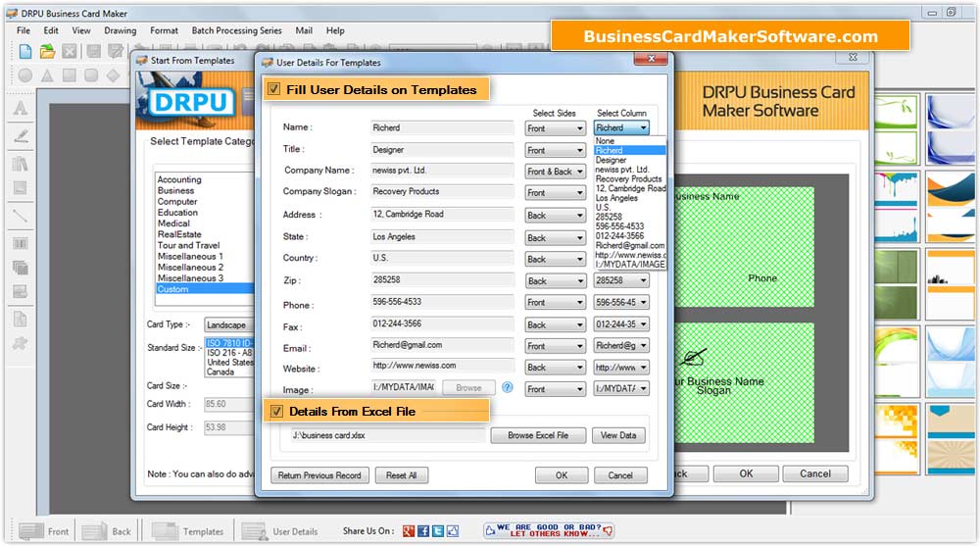The width and height of the screenshot is (980, 546).
Task: Select the Diamond shape tool
Action: (113, 75)
